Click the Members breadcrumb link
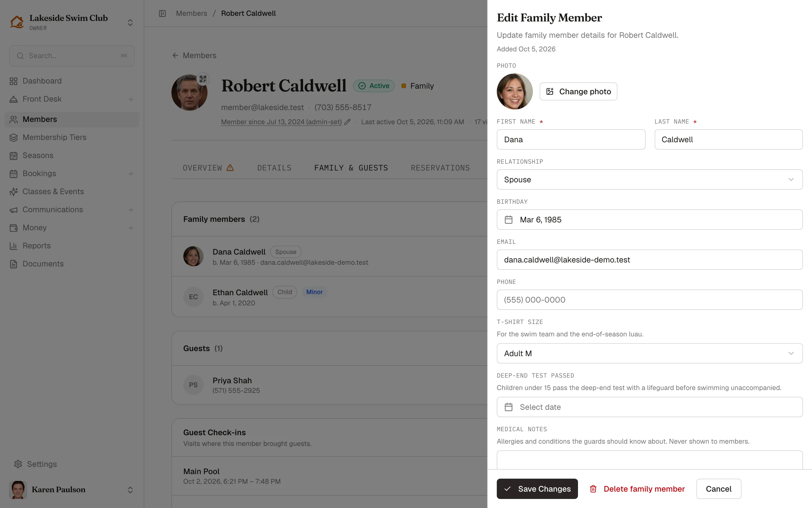Viewport: 812px width, 508px height. (x=191, y=14)
